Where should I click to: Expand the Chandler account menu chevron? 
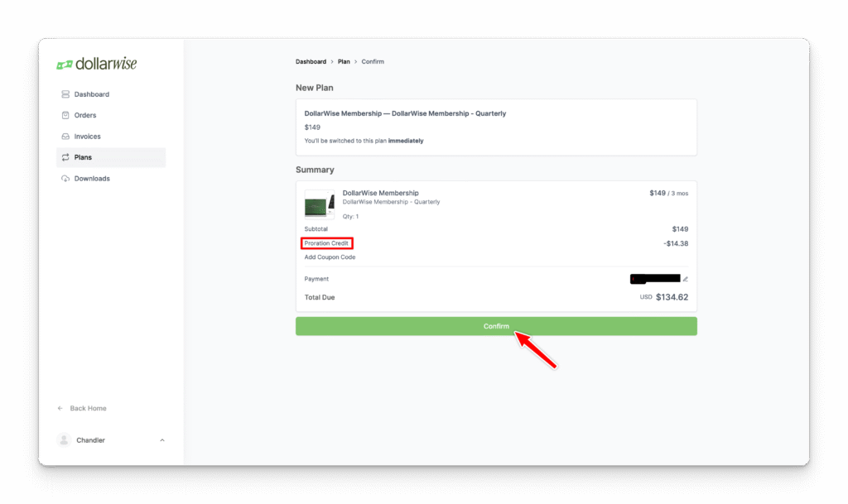pyautogui.click(x=162, y=440)
